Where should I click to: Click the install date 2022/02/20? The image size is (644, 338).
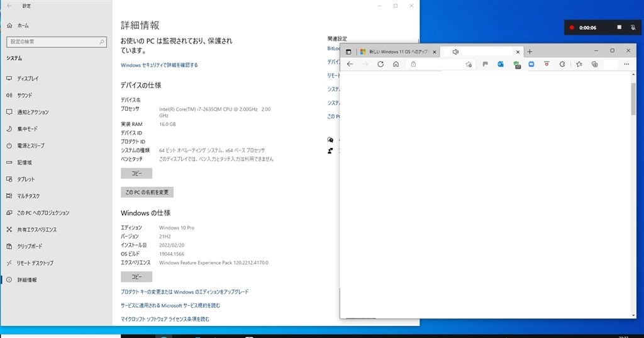(172, 245)
